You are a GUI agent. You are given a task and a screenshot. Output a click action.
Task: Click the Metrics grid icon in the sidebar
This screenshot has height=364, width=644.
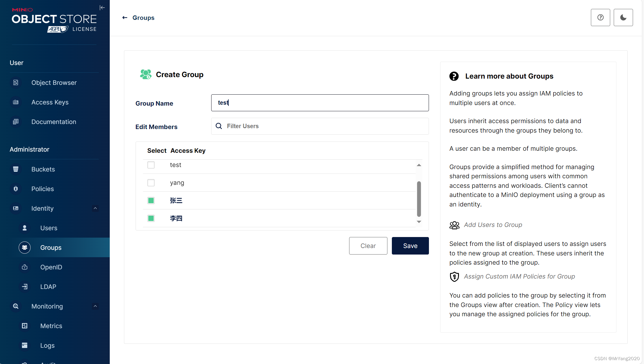[25, 326]
